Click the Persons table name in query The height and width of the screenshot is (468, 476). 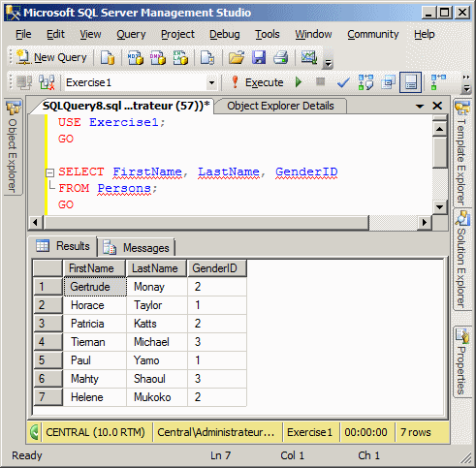point(124,188)
